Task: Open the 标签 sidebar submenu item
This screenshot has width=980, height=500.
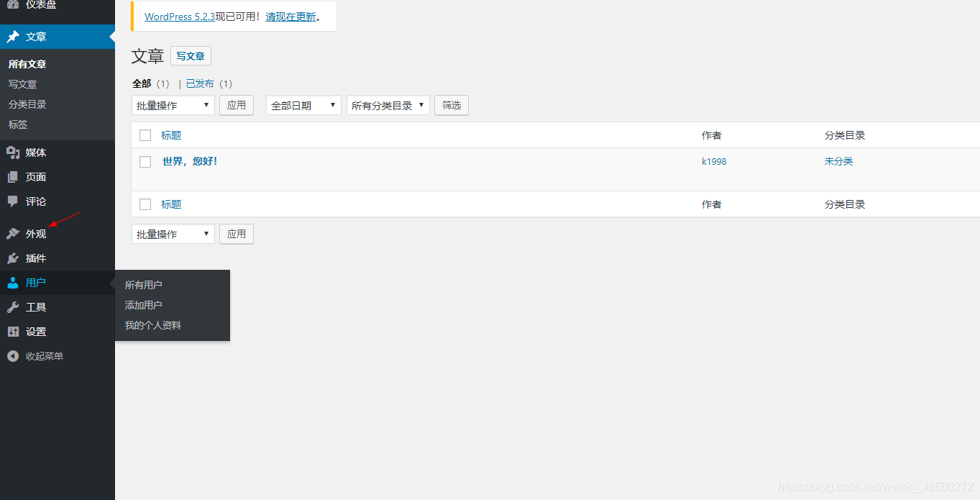Action: 18,124
